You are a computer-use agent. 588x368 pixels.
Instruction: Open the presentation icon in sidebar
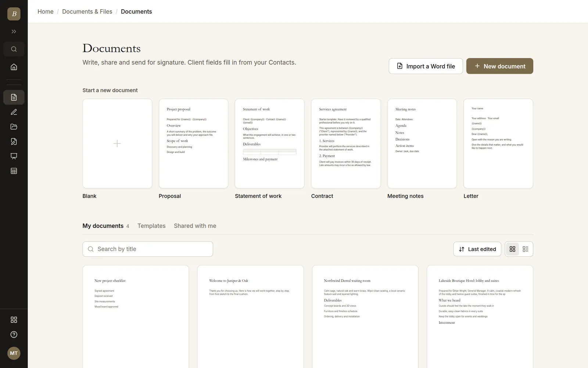coord(14,156)
